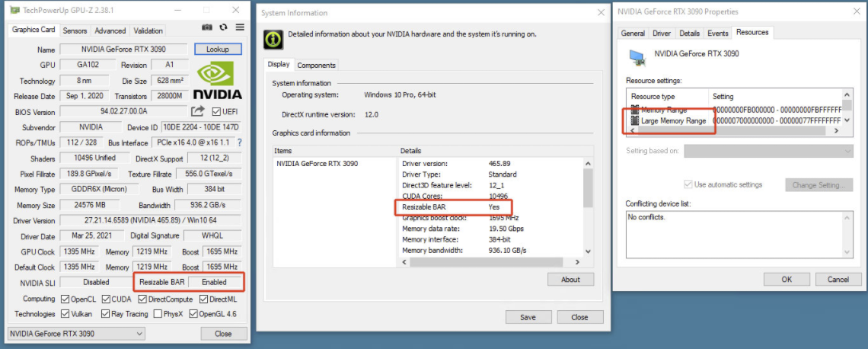Screen dimensions: 868x349
Task: Switch to the Sensors tab
Action: 75,30
